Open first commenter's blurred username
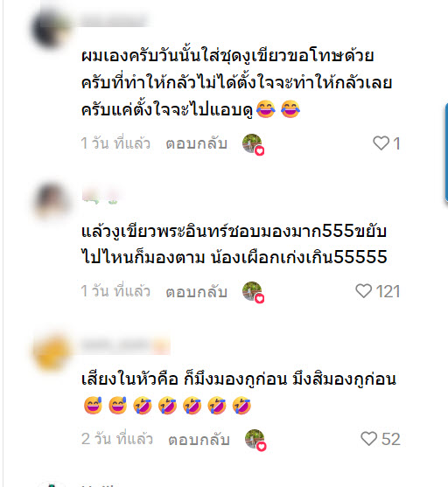This screenshot has height=487, width=448. 114,20
